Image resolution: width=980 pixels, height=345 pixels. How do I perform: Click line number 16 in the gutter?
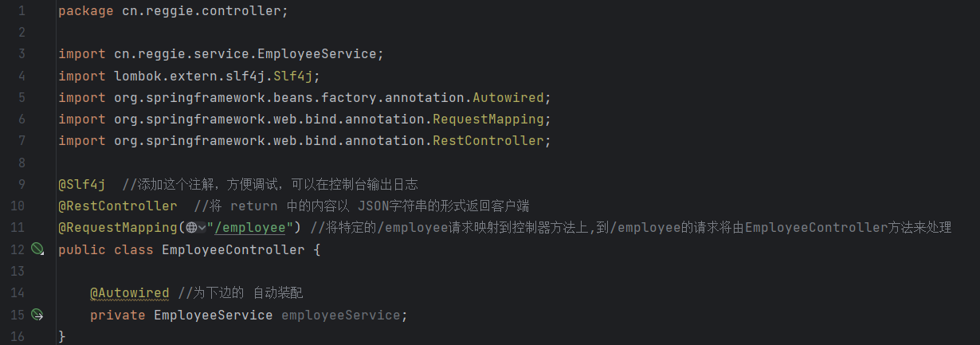[18, 336]
